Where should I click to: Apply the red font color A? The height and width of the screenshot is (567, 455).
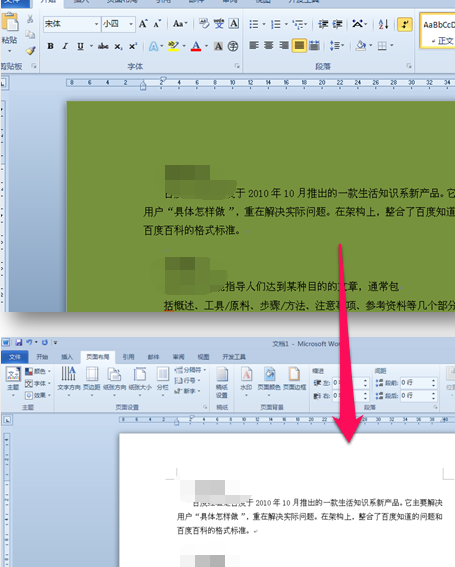pyautogui.click(x=196, y=46)
